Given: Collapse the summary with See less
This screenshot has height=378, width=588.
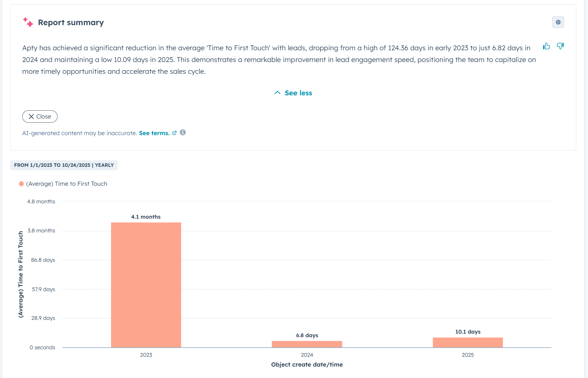Looking at the screenshot, I should tap(293, 93).
